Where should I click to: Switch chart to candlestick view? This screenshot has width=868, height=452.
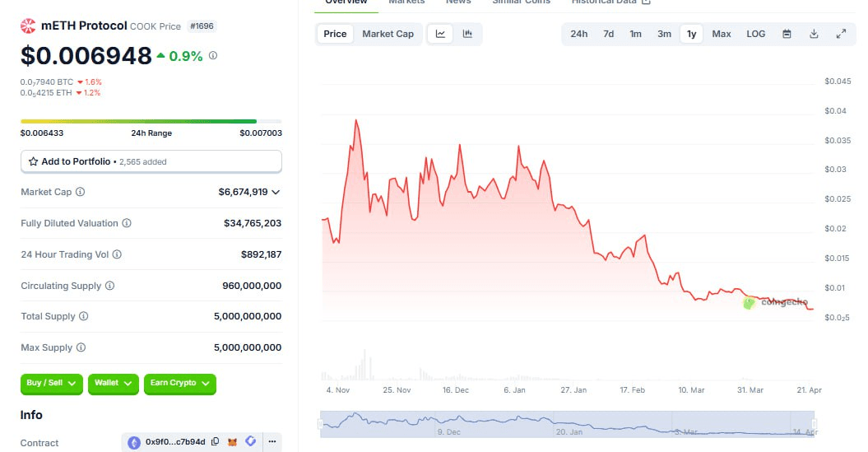(467, 34)
